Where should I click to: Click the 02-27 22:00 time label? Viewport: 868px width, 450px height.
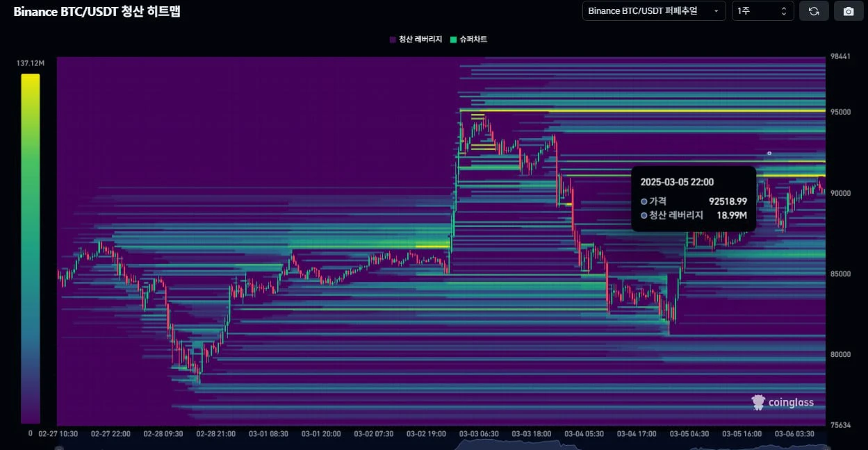coord(111,433)
